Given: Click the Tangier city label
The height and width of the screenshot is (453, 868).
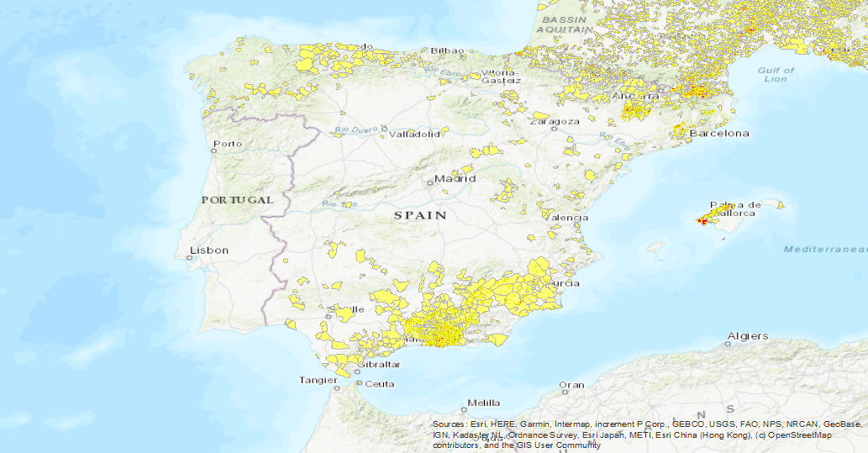Looking at the screenshot, I should click(318, 380).
